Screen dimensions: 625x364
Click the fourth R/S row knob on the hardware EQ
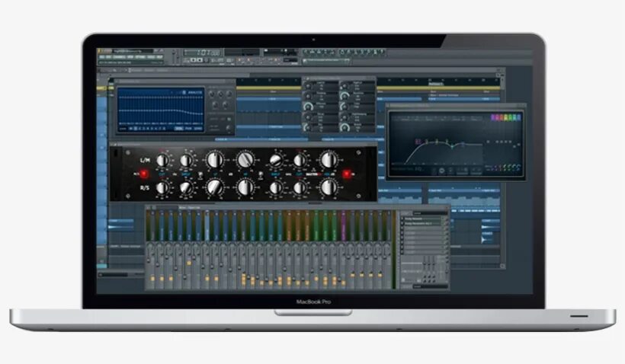point(245,187)
